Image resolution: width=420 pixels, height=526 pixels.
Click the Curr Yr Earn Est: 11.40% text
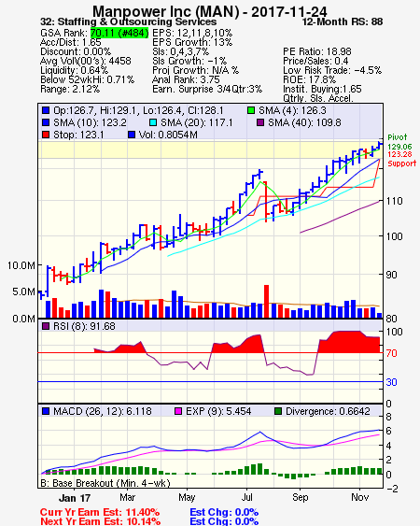coord(100,512)
